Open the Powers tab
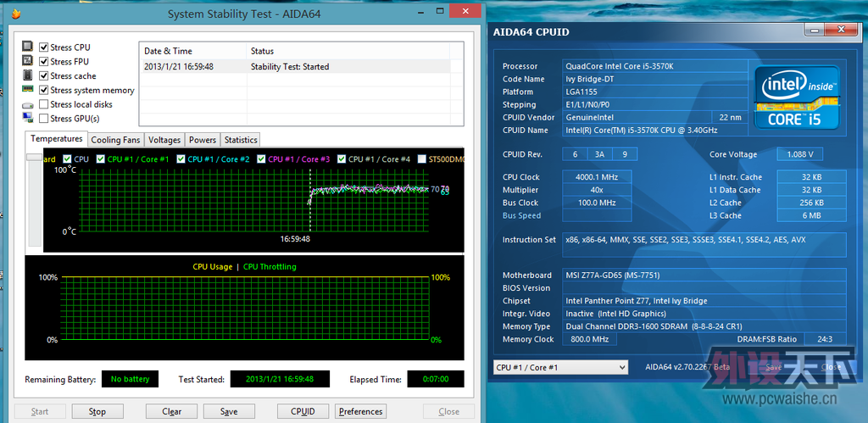 tap(203, 140)
